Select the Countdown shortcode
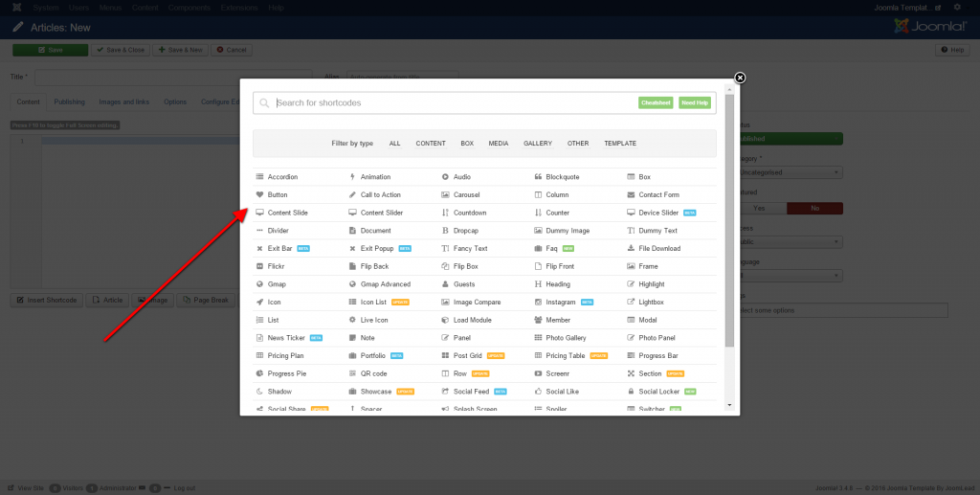 point(464,213)
